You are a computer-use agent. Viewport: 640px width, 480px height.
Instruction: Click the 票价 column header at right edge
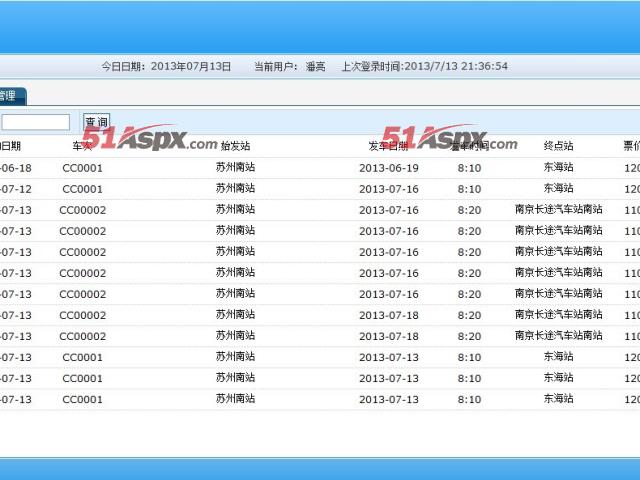[x=631, y=146]
